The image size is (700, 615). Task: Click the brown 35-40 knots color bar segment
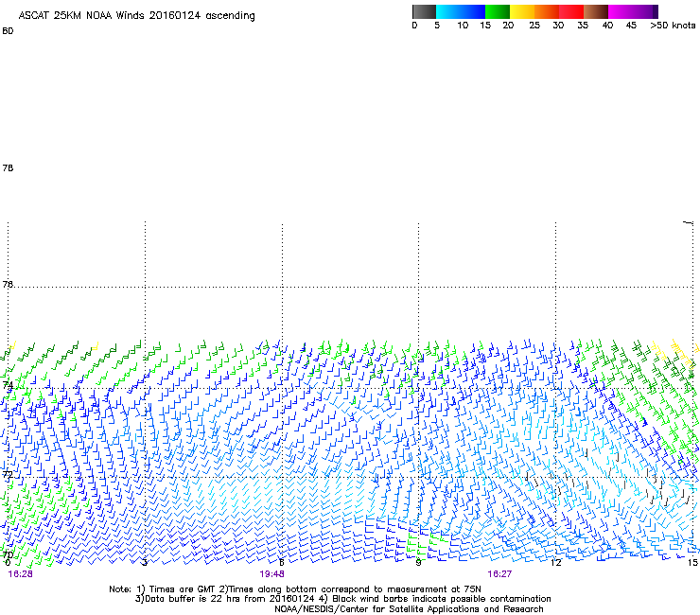(x=596, y=11)
